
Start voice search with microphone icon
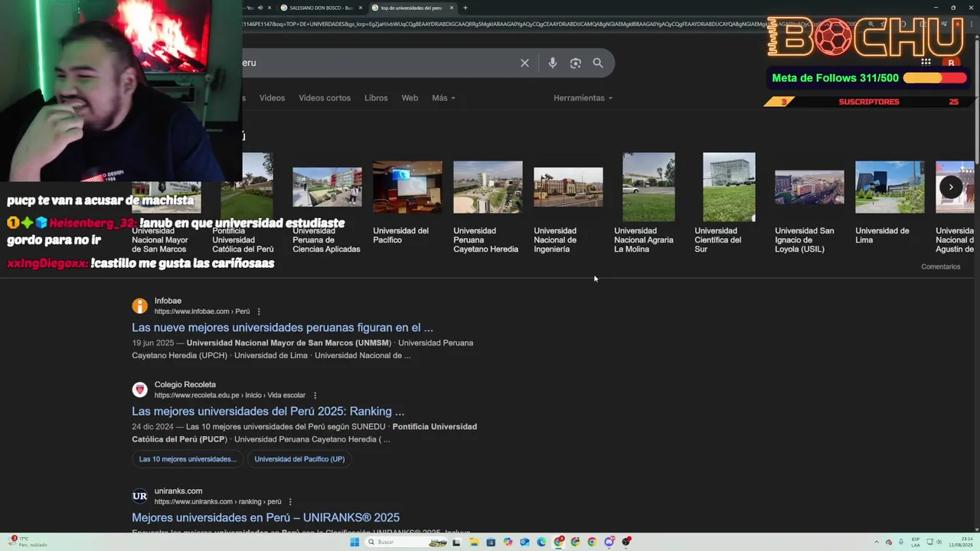coord(552,63)
